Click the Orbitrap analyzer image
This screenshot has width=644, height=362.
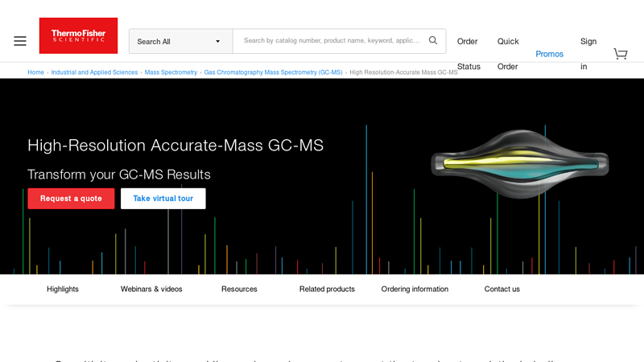[x=519, y=164]
